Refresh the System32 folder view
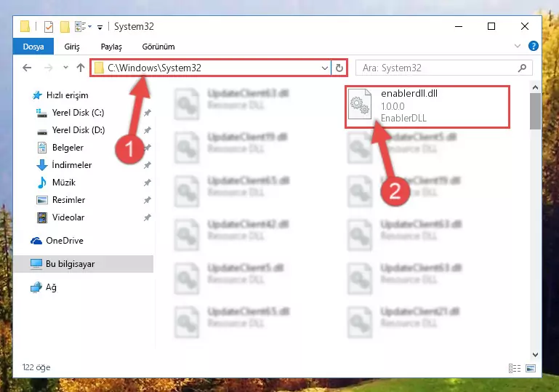559x392 pixels. (x=339, y=68)
